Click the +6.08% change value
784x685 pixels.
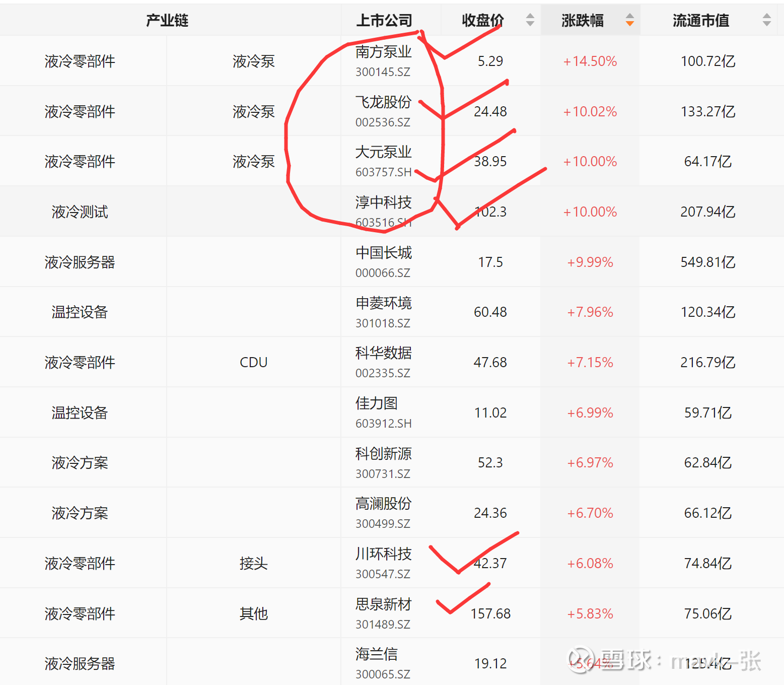pos(590,564)
